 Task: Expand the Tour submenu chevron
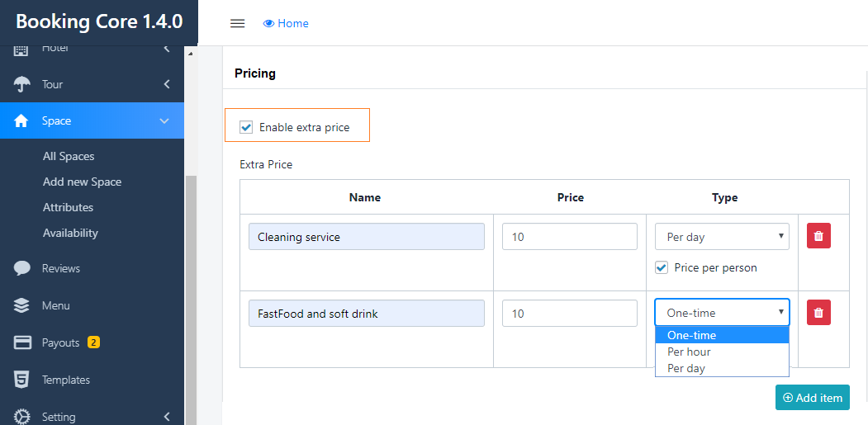point(166,84)
